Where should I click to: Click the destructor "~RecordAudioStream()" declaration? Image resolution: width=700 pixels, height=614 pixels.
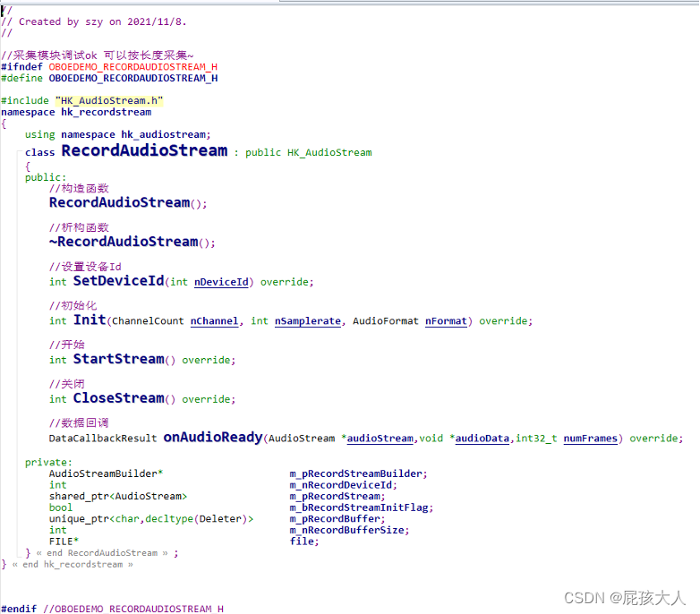tap(132, 242)
